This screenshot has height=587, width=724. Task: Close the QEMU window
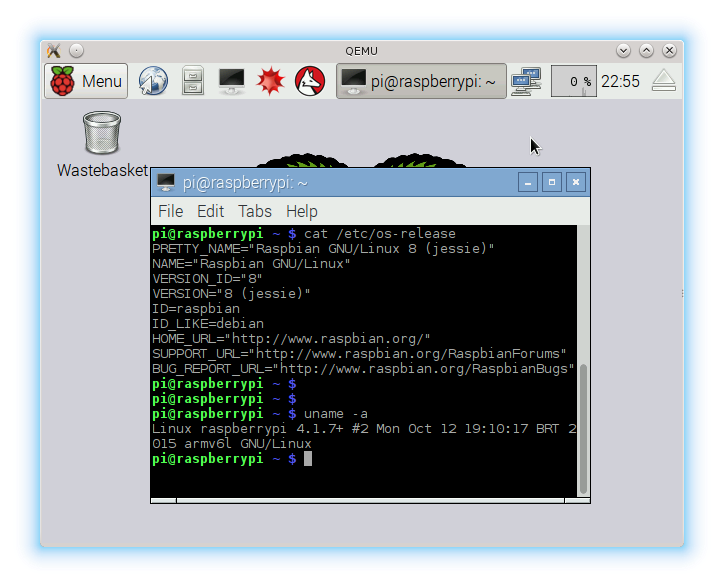[x=670, y=50]
